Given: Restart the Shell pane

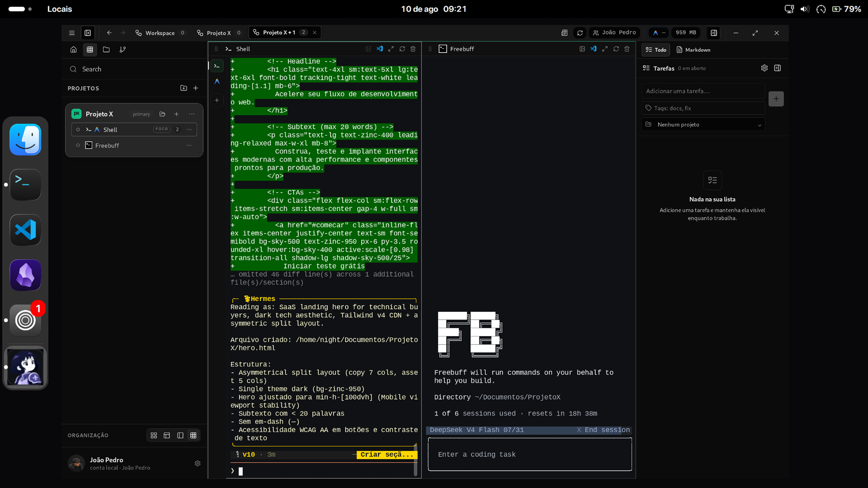Looking at the screenshot, I should [x=402, y=49].
